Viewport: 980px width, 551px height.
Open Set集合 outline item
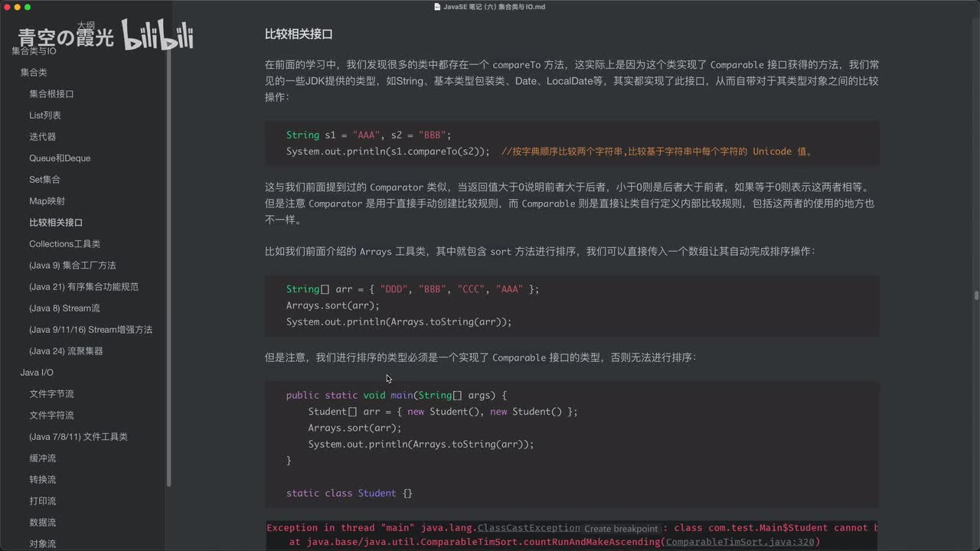pos(44,179)
